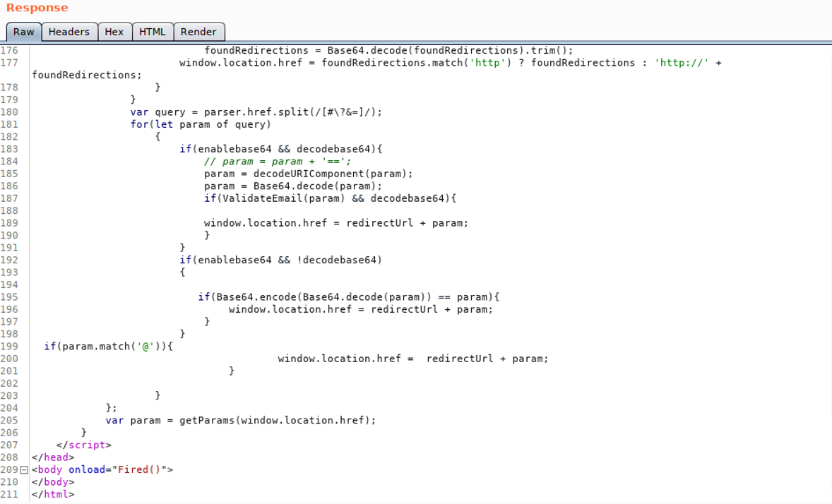Click line number 209
This screenshot has height=504, width=832.
[x=9, y=470]
